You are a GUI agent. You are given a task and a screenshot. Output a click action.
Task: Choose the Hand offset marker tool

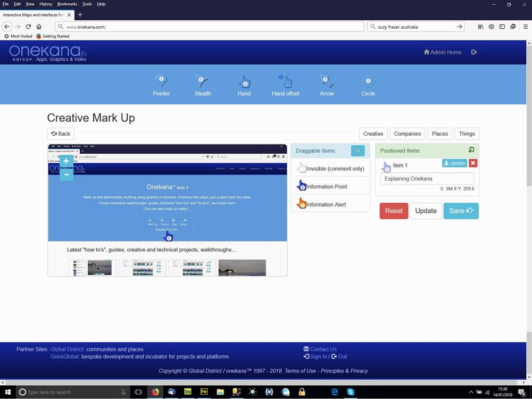click(x=285, y=86)
